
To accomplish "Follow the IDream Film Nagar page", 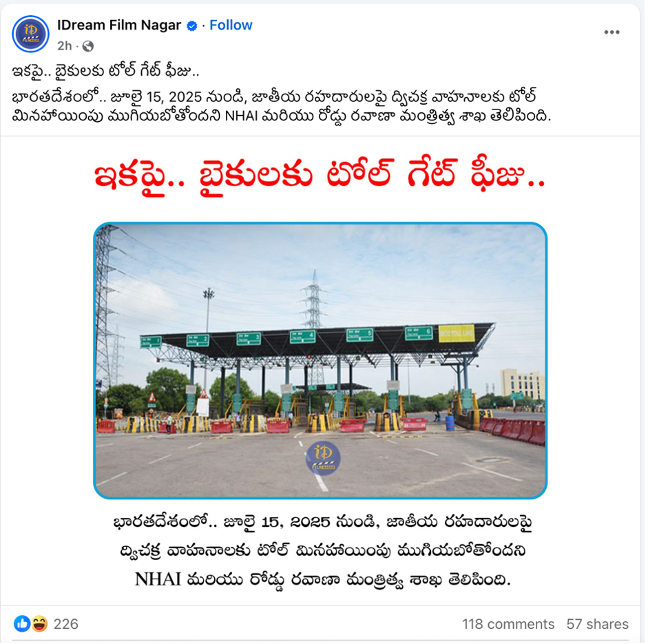I will tap(231, 25).
